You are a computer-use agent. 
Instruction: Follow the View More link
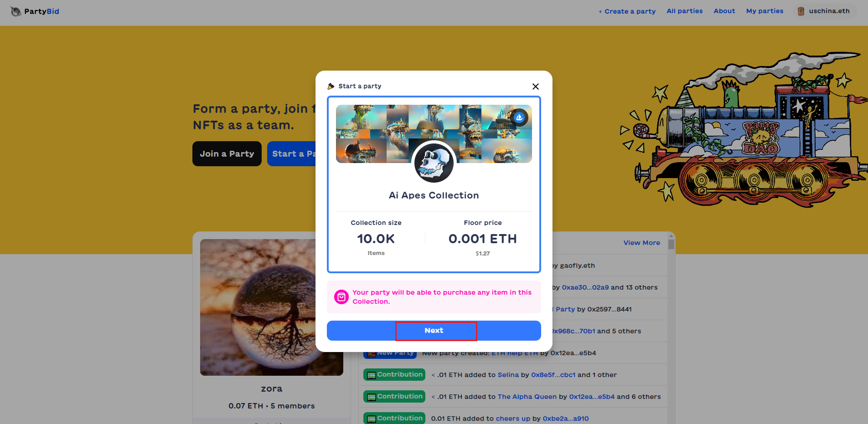(x=641, y=243)
